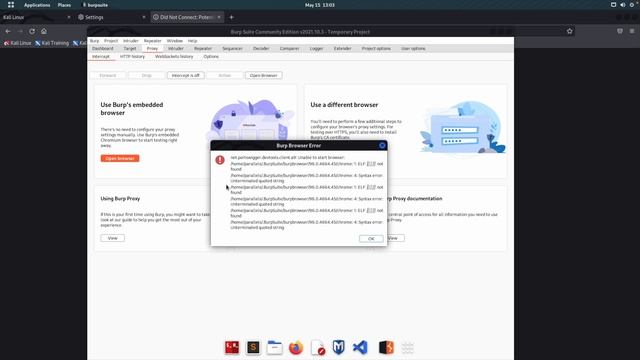Open the burpsuite app menu in top bar
Viewport: 640px width, 360px height.
coord(96,5)
